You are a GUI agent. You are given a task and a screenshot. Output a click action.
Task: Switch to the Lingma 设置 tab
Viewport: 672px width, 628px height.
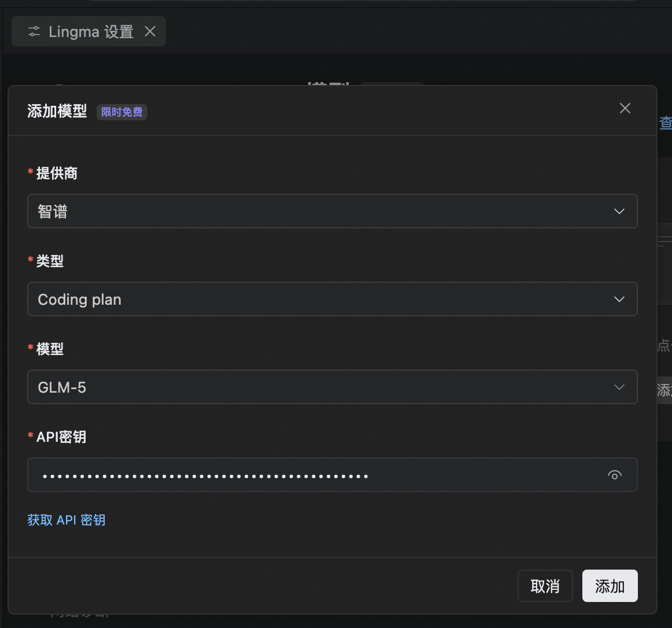pos(91,32)
